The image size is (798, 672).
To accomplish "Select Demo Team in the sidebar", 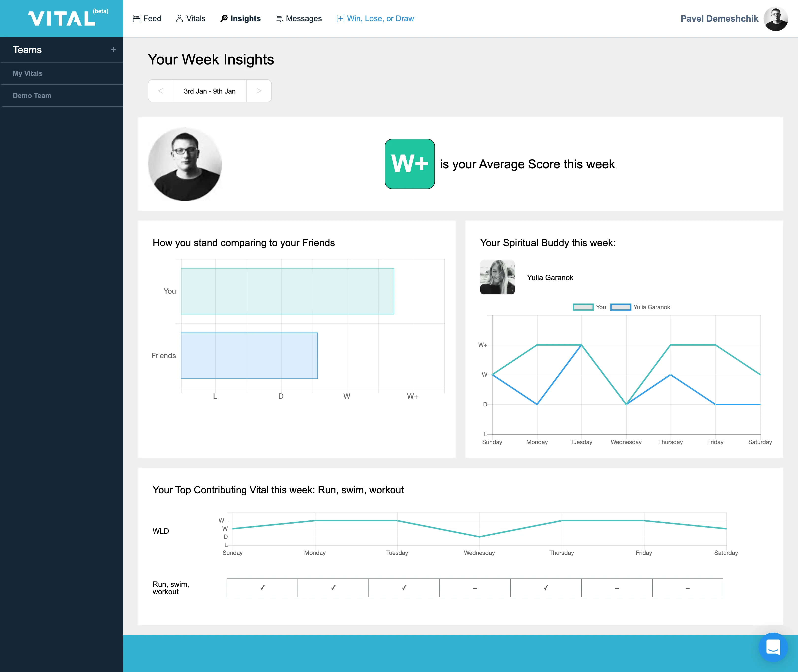I will tap(32, 95).
